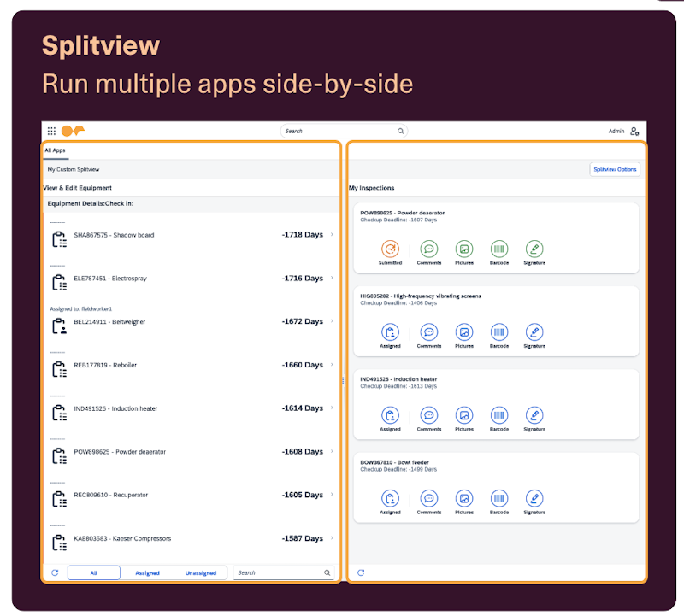
Task: Open Pictures on BOW367810 Bowl feeder card
Action: (x=464, y=498)
